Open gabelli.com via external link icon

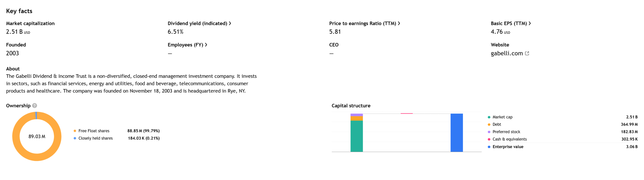click(x=528, y=53)
